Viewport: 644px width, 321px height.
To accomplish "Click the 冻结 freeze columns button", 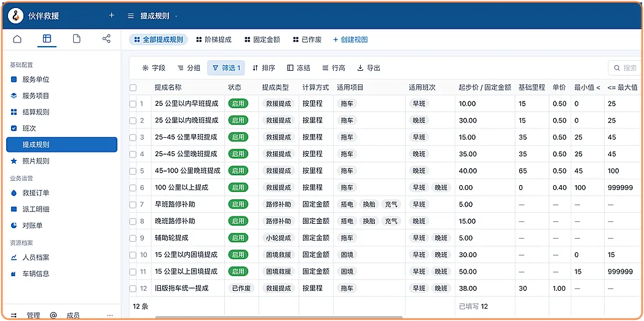I will tap(299, 68).
